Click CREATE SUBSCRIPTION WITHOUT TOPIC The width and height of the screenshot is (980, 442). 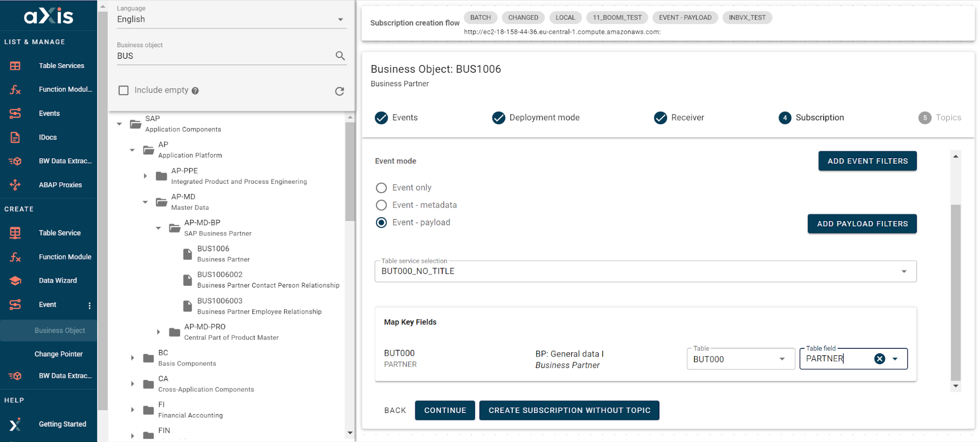569,410
